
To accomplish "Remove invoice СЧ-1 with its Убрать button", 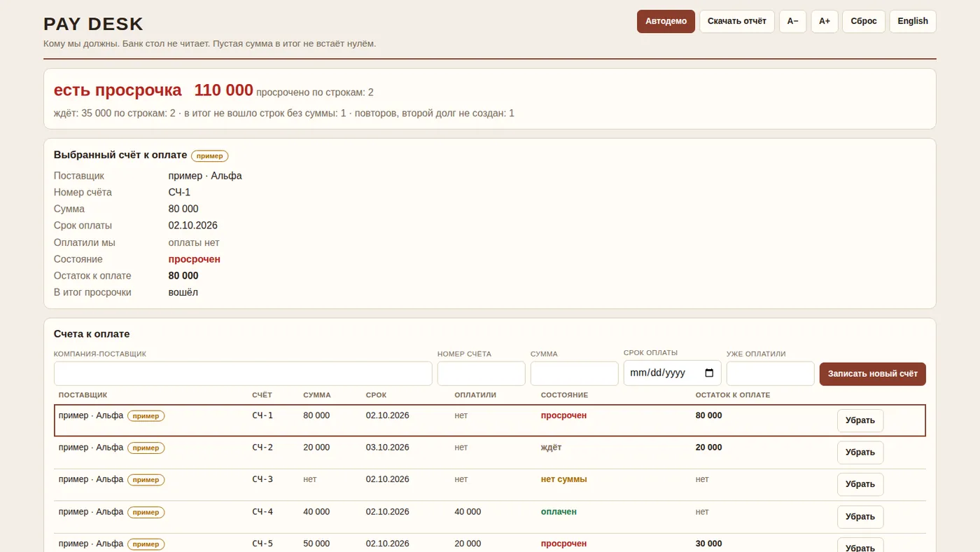I will (860, 421).
